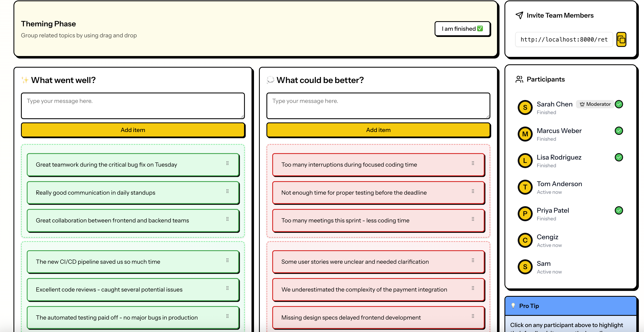Click drag handle on CI/CD pipeline card
This screenshot has height=332, width=644.
pyautogui.click(x=227, y=260)
